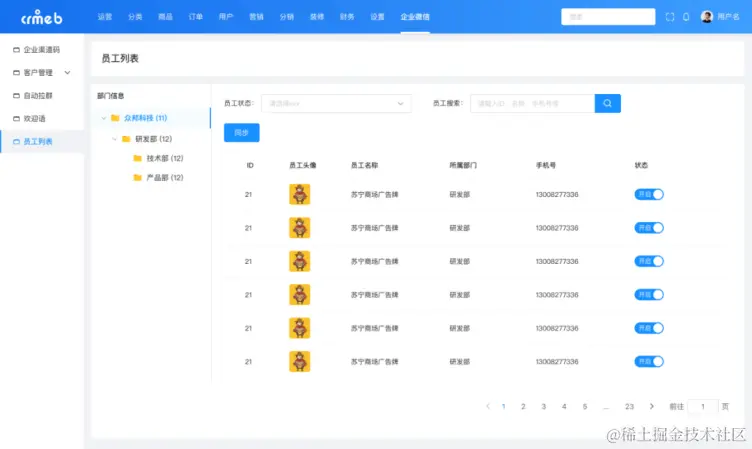The height and width of the screenshot is (449, 752).
Task: Go to page 4
Action: [564, 406]
